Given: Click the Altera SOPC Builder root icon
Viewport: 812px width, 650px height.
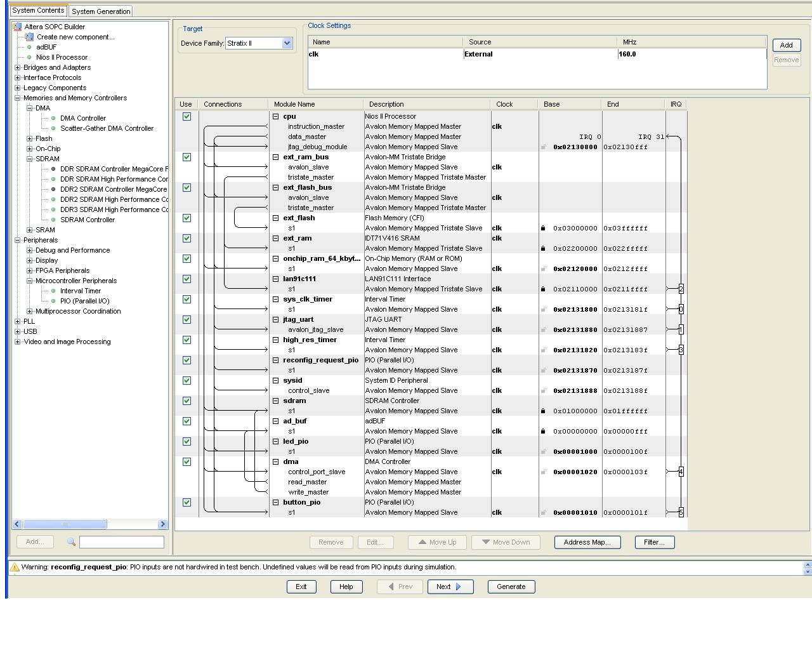Looking at the screenshot, I should [17, 27].
